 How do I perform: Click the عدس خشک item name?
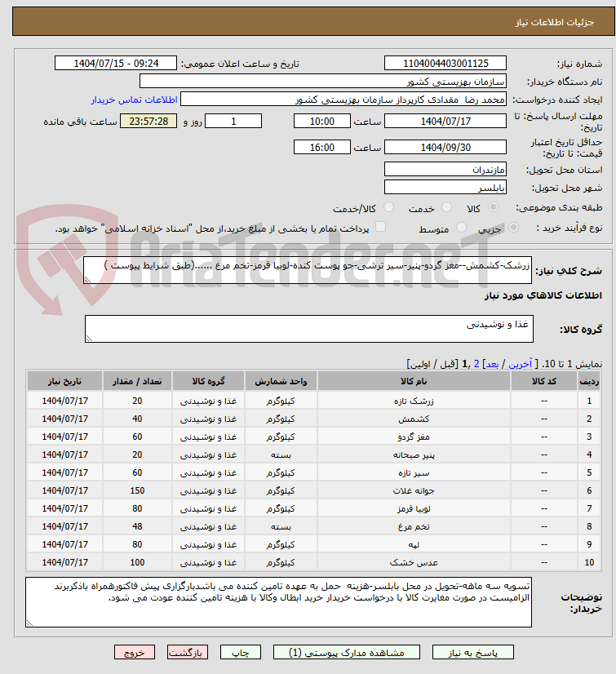tap(414, 563)
